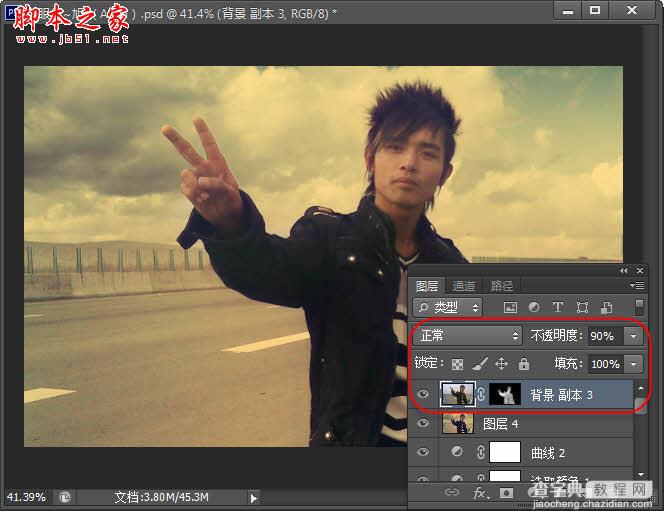
Task: Open the 填充 fill slider arrow
Action: click(634, 364)
